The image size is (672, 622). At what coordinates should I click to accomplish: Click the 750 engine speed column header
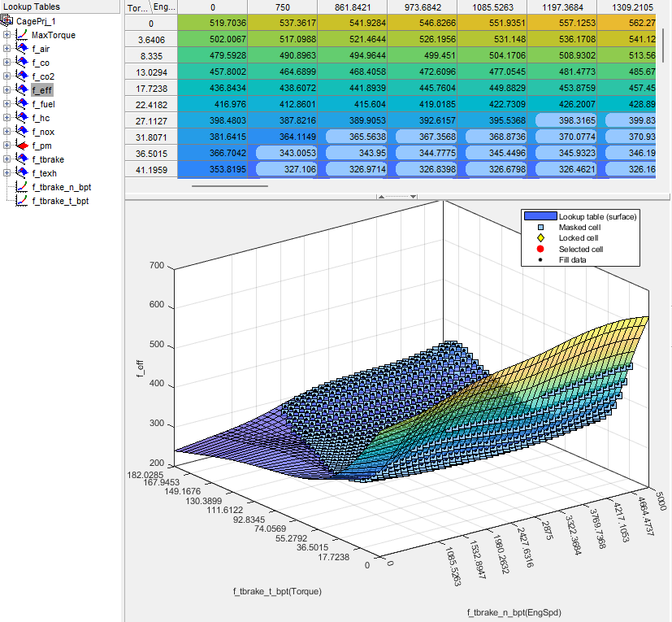[283, 7]
